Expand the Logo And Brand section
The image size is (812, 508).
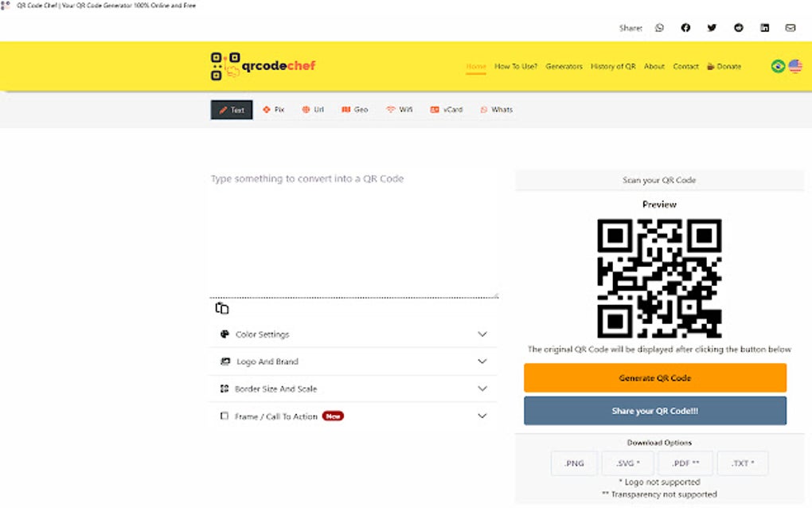(x=353, y=361)
